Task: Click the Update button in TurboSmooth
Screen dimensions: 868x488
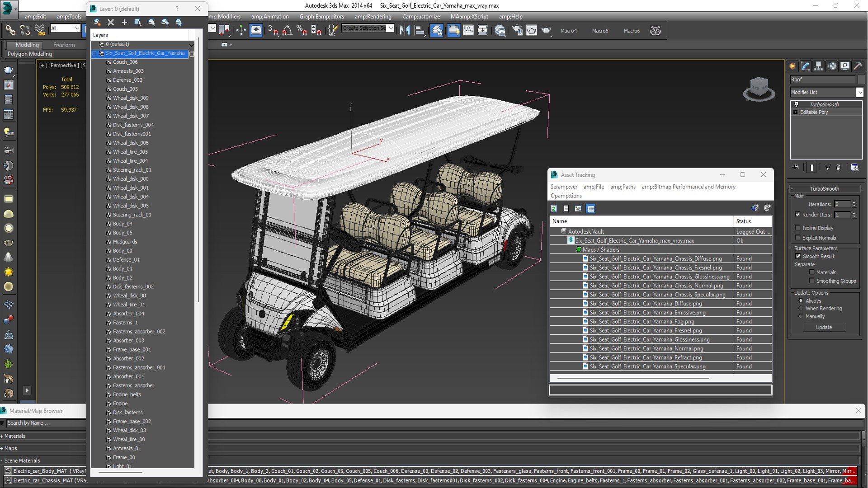Action: [824, 327]
